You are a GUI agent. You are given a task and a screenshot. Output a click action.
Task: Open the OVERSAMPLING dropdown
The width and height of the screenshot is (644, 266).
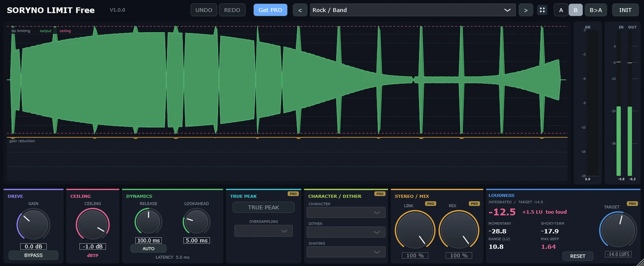[264, 231]
